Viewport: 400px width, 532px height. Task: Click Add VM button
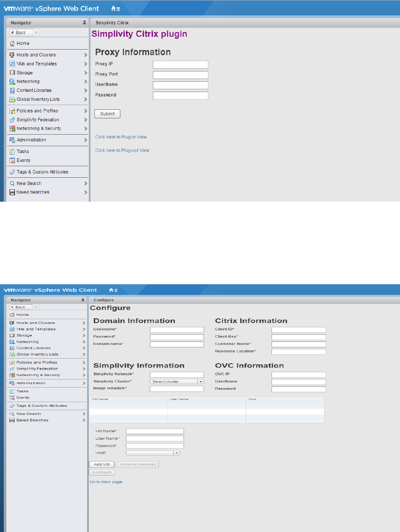pyautogui.click(x=102, y=464)
